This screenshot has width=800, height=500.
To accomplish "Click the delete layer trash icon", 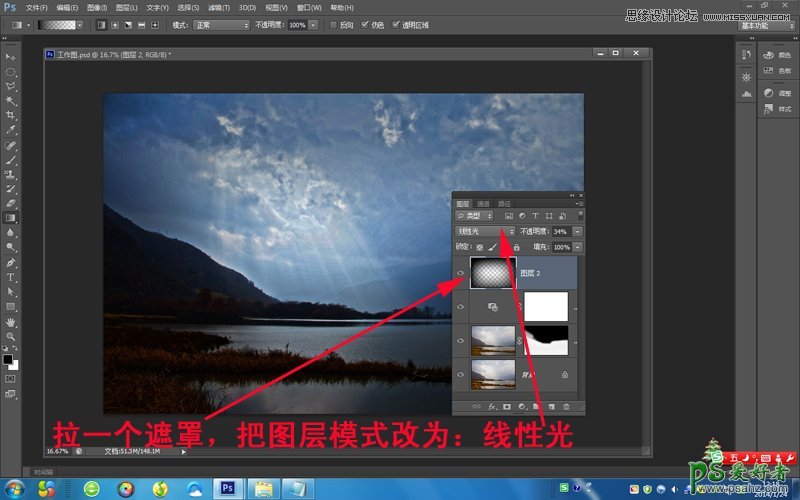I will [x=566, y=407].
